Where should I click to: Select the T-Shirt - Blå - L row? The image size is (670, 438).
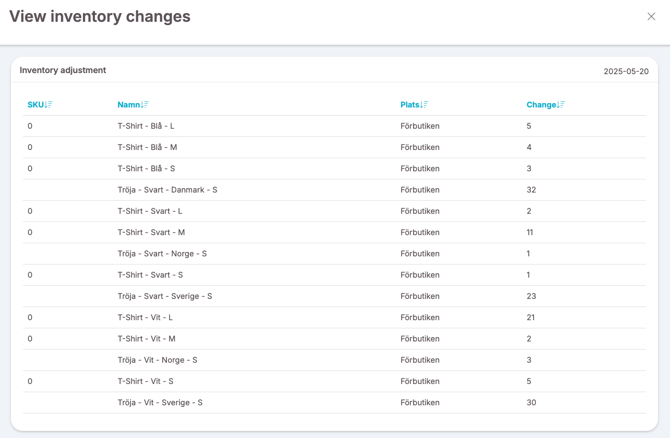click(145, 126)
